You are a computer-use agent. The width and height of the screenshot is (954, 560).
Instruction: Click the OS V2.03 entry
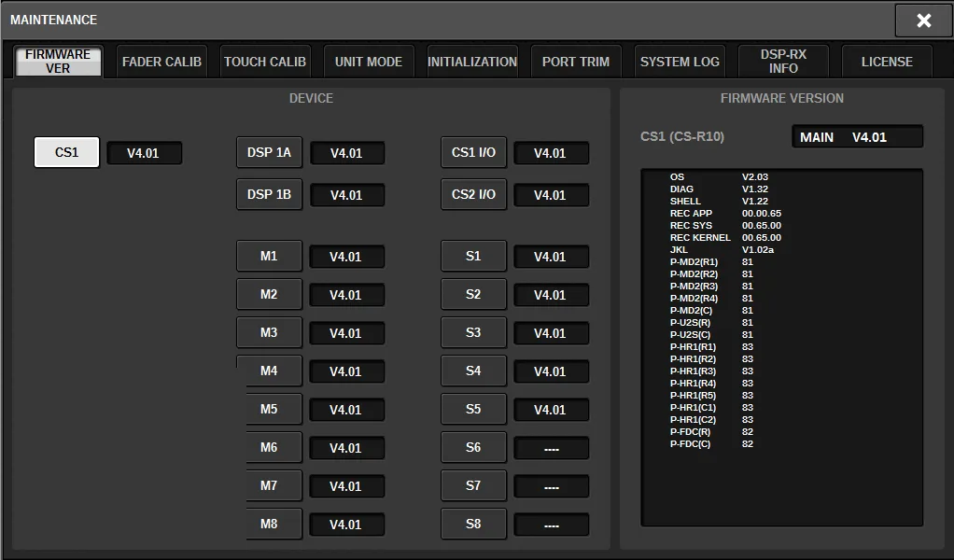tap(719, 177)
